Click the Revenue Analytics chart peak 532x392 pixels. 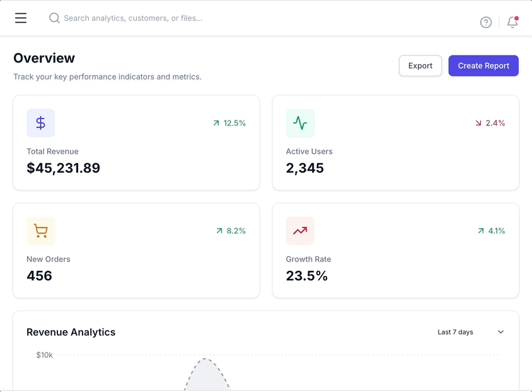point(205,360)
